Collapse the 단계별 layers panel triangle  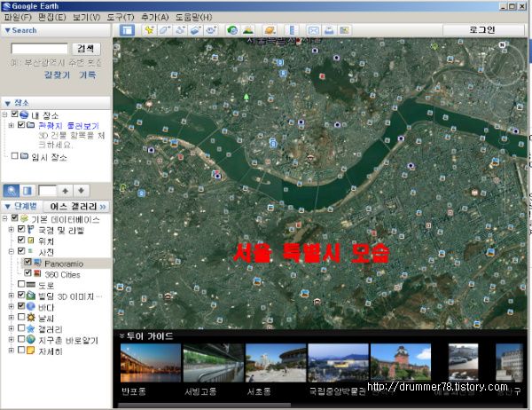coord(7,206)
